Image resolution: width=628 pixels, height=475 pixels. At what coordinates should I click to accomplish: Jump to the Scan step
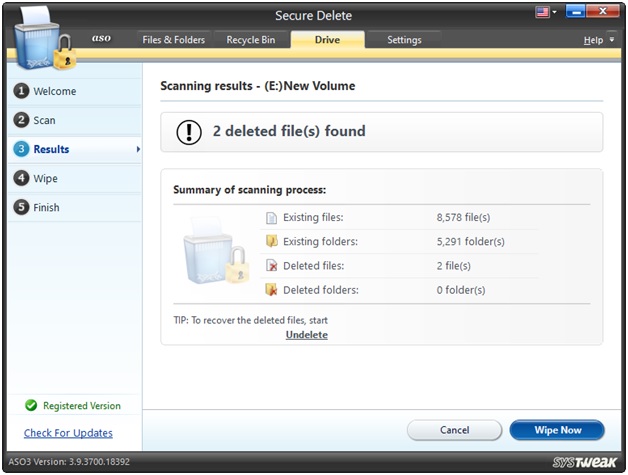click(44, 120)
